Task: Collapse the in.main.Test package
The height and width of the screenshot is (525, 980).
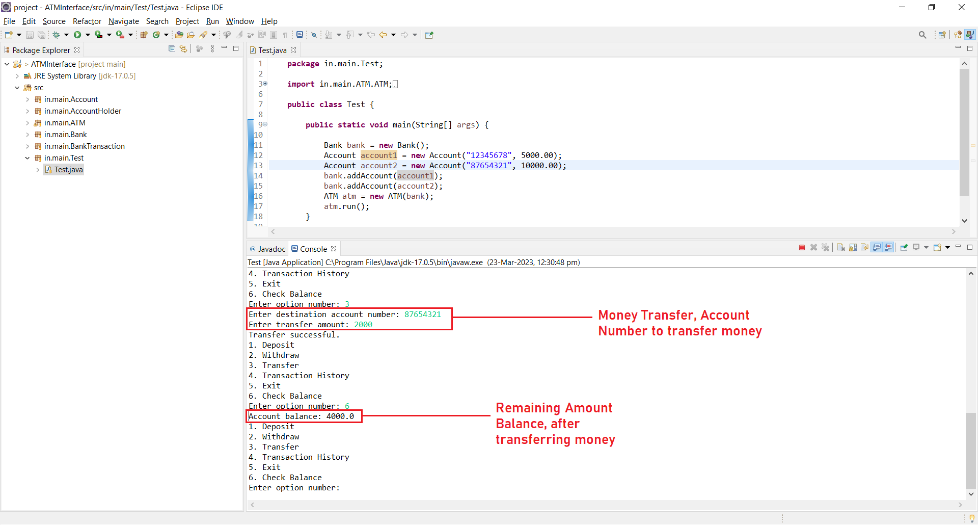Action: (28, 158)
